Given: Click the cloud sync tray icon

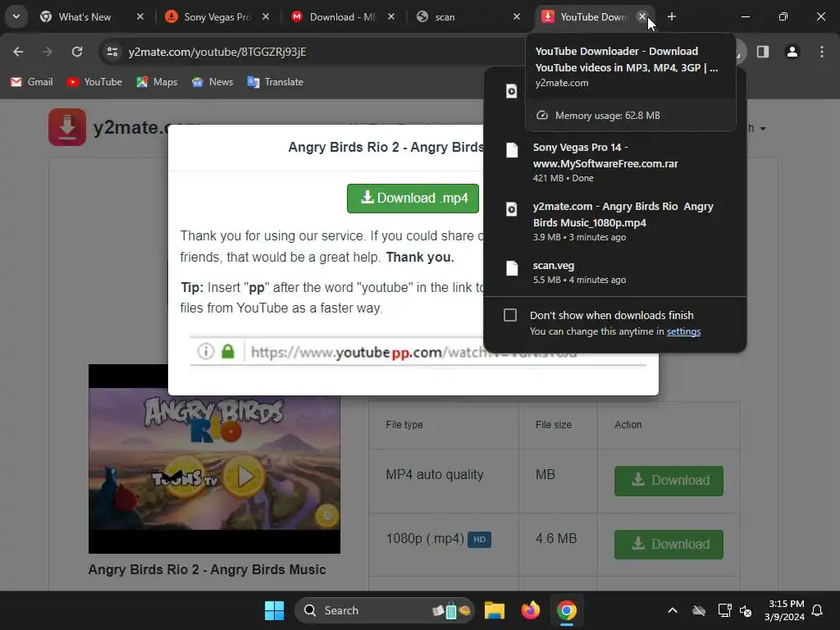Looking at the screenshot, I should point(699,610).
